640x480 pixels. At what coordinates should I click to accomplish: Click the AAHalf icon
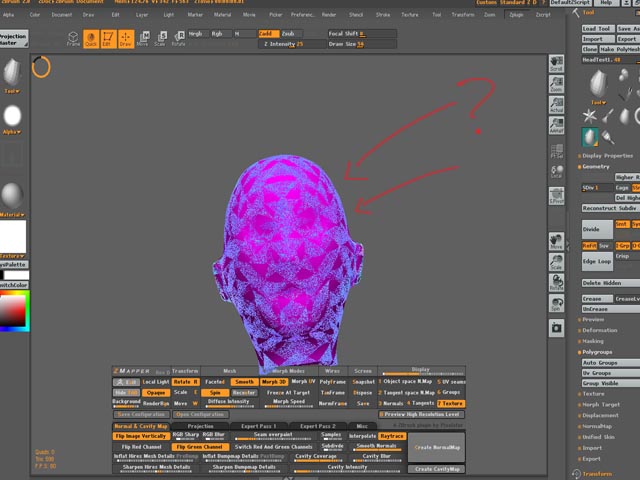pyautogui.click(x=556, y=125)
